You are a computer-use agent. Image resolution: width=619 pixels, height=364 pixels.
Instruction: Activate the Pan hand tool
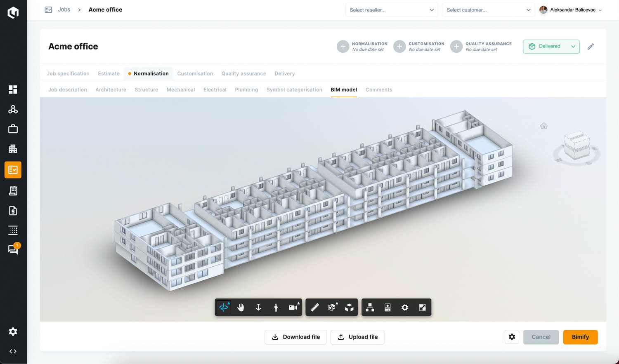point(241,308)
